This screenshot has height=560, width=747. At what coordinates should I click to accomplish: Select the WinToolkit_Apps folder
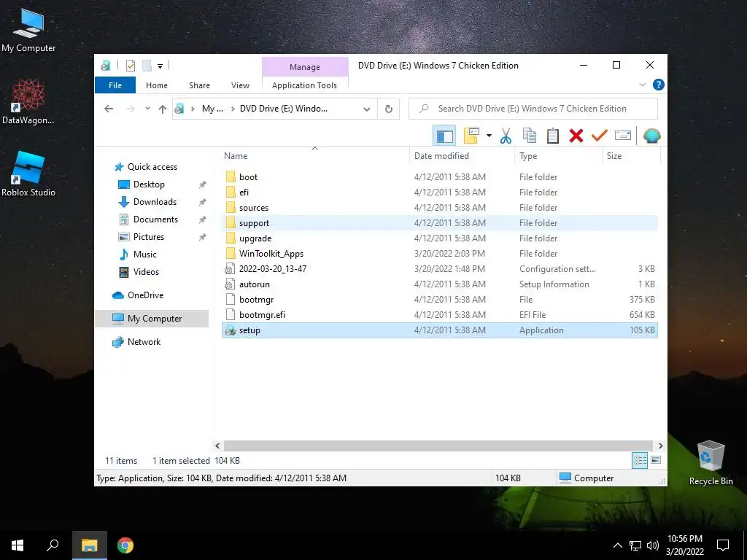tap(439, 253)
